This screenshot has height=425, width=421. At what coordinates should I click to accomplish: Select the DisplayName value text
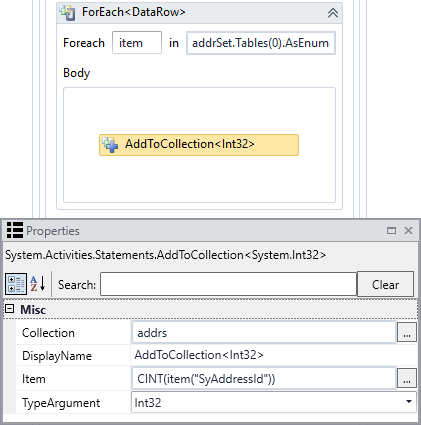pyautogui.click(x=199, y=355)
